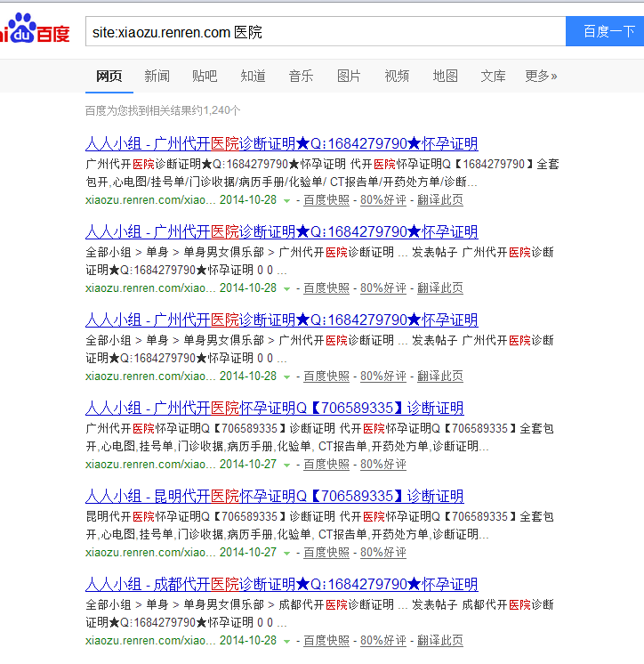
Task: Open the 贴吧 tab
Action: coord(205,77)
